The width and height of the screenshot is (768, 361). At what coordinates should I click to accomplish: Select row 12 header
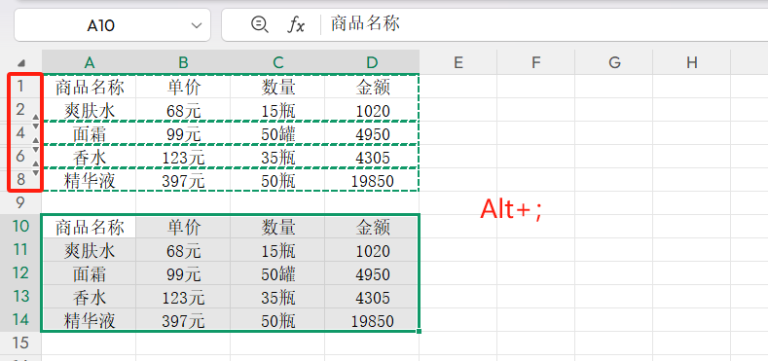tap(21, 273)
